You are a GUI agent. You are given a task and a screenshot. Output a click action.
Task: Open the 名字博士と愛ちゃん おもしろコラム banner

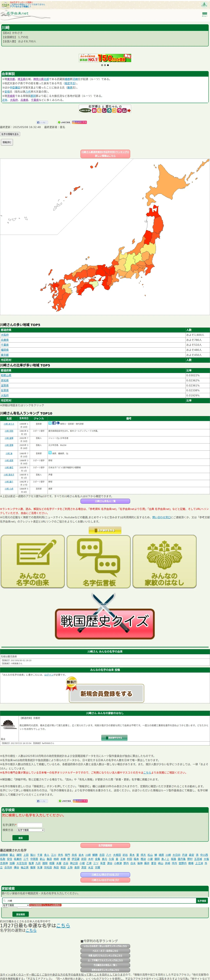click(x=105, y=109)
